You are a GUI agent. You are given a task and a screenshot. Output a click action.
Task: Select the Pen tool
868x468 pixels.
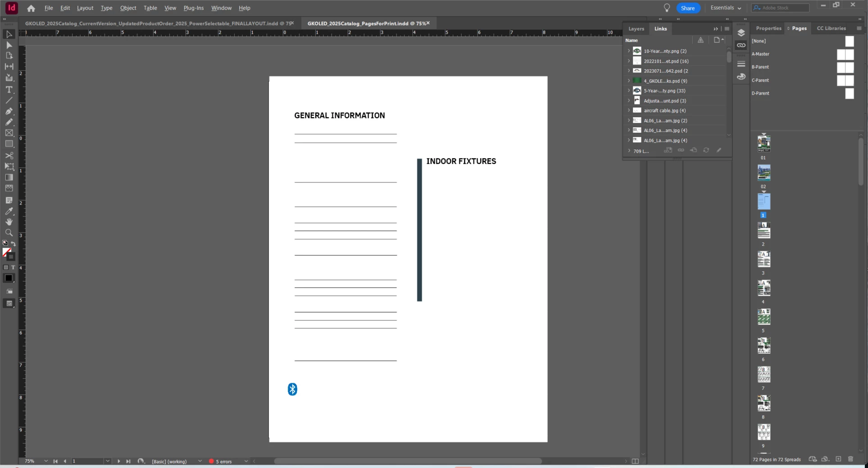coord(9,111)
